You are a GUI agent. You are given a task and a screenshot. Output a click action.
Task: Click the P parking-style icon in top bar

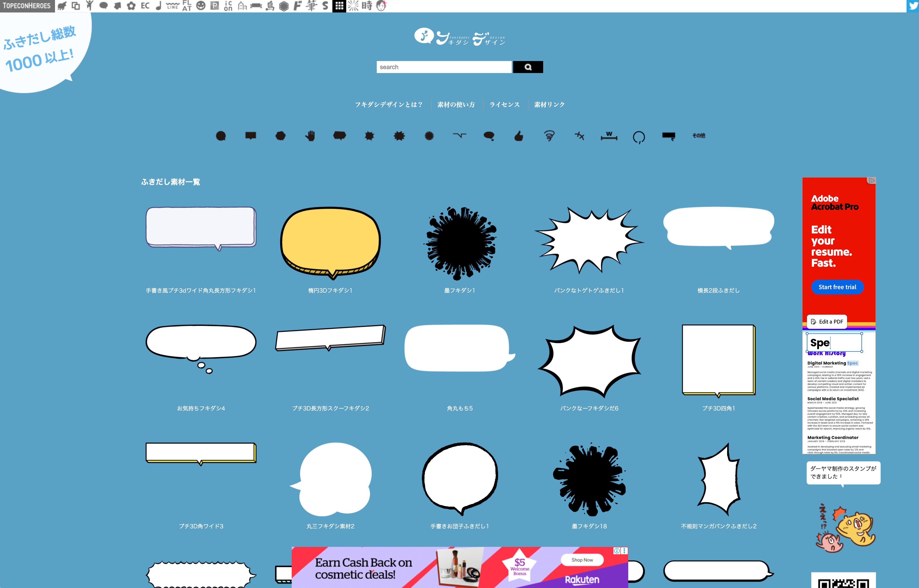[x=214, y=6]
